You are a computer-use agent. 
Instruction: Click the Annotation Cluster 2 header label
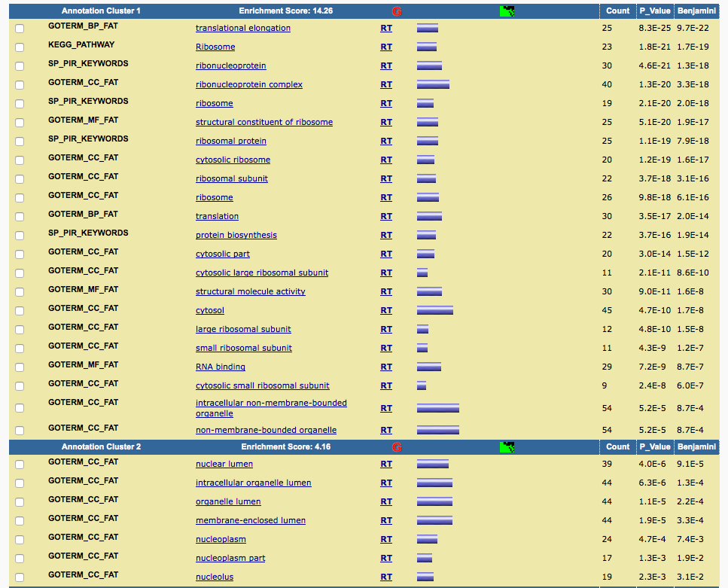(101, 446)
